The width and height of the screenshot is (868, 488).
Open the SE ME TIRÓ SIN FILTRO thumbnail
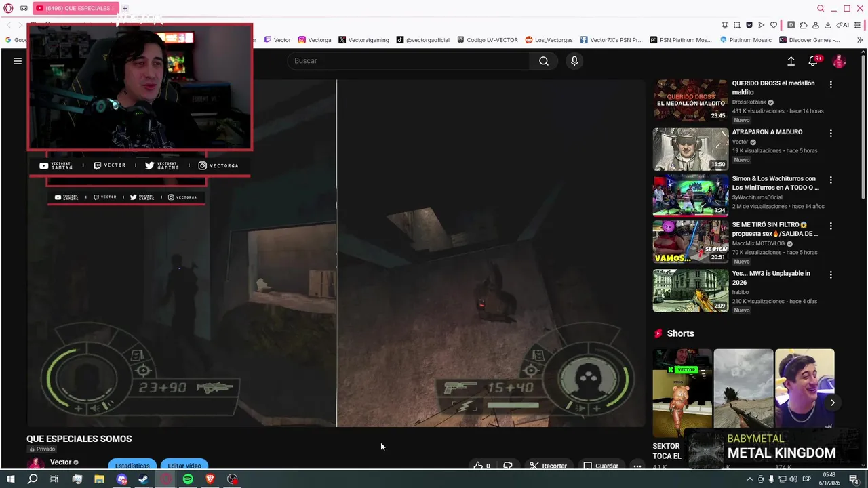[690, 241]
